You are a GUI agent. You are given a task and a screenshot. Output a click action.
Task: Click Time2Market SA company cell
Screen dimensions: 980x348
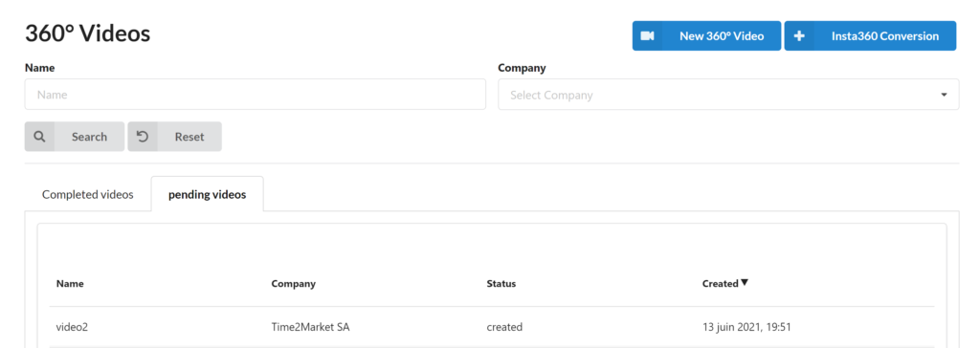click(x=314, y=327)
